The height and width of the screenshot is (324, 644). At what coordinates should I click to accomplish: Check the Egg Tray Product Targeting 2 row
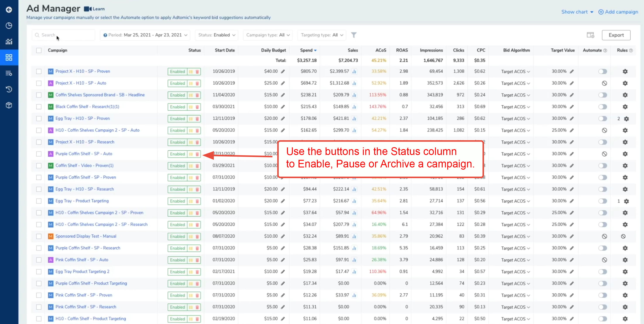(39, 272)
